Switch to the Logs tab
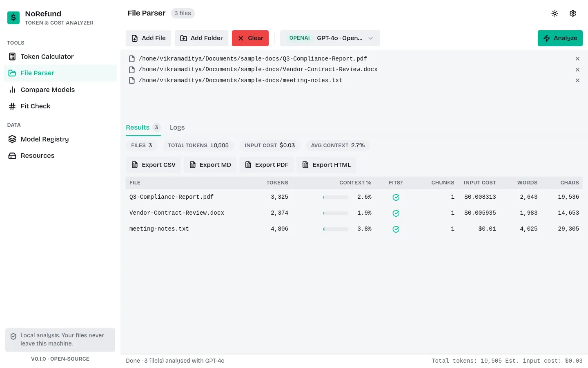Image resolution: width=588 pixels, height=368 pixels. [x=177, y=128]
